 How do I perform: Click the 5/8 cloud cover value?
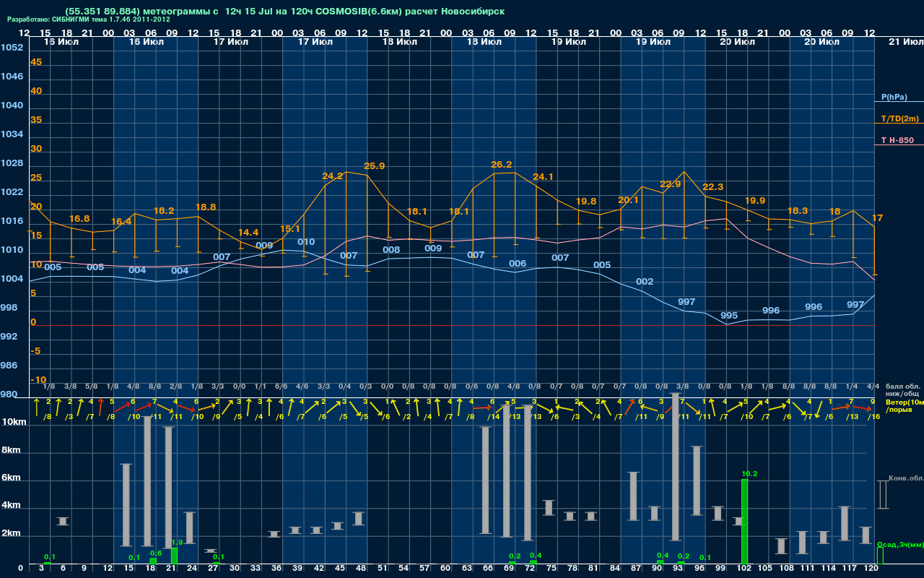[91, 387]
